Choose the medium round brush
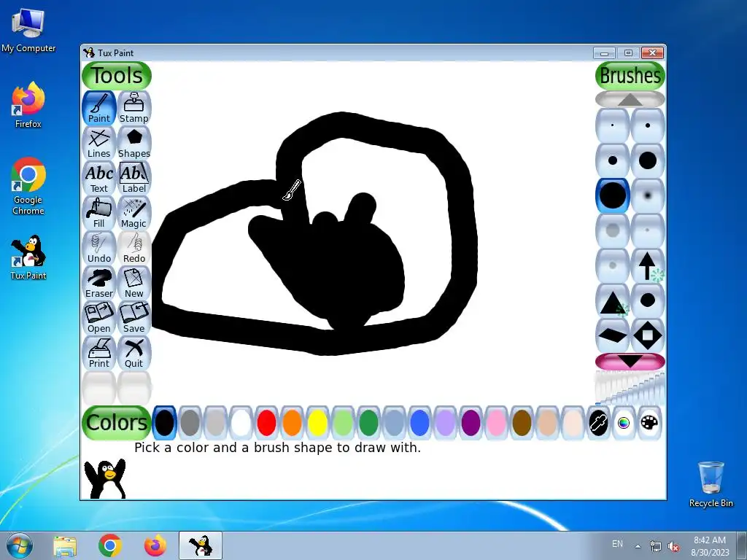 [613, 160]
